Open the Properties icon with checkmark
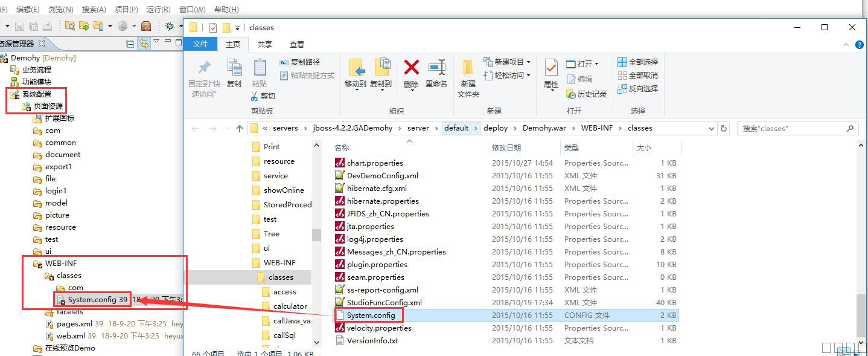This screenshot has width=868, height=356. [550, 68]
